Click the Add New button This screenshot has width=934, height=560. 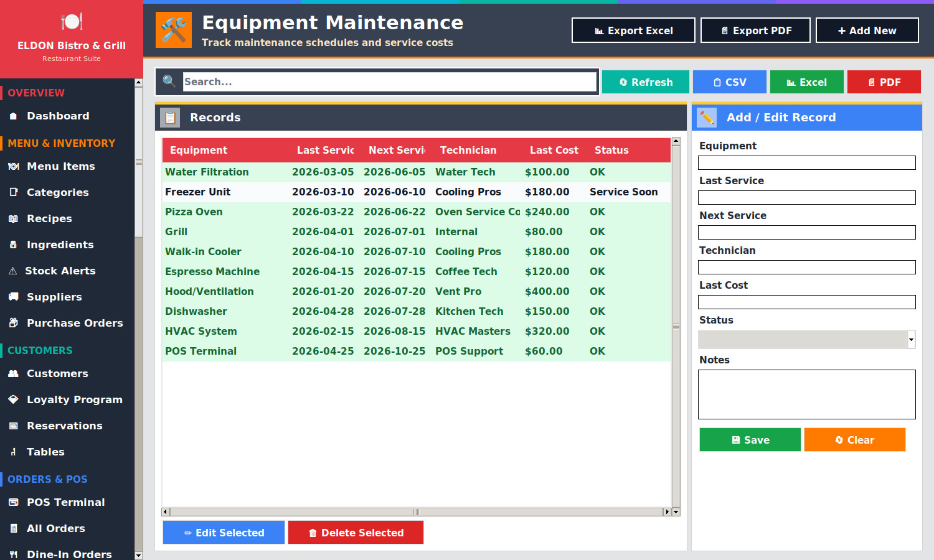click(867, 30)
